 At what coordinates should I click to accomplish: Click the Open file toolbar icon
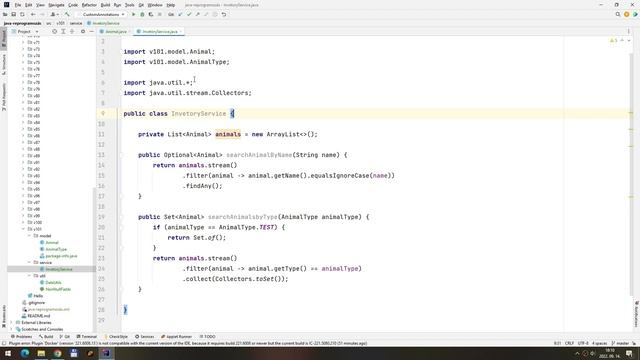click(5, 14)
